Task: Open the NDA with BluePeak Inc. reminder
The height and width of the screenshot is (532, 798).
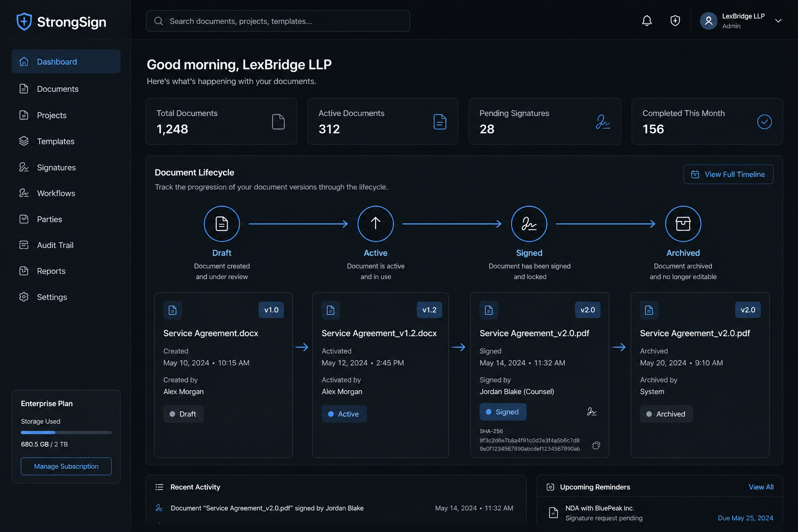Action: click(660, 513)
